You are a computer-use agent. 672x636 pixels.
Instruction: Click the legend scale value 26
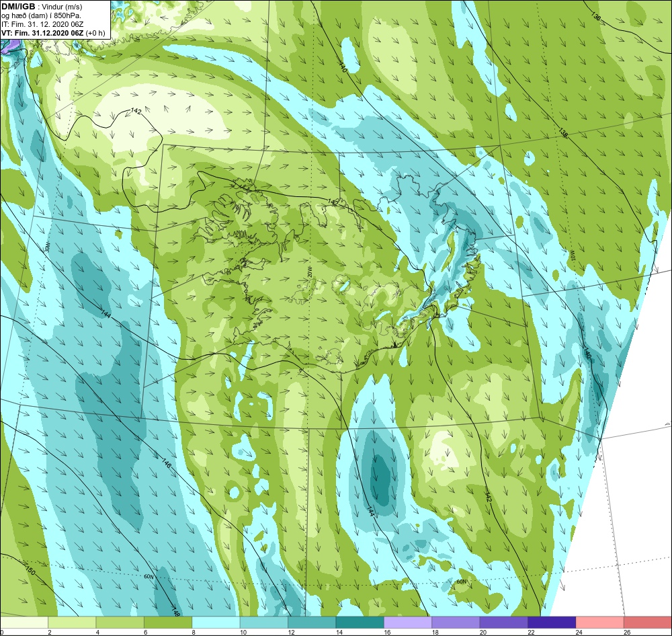pyautogui.click(x=627, y=632)
